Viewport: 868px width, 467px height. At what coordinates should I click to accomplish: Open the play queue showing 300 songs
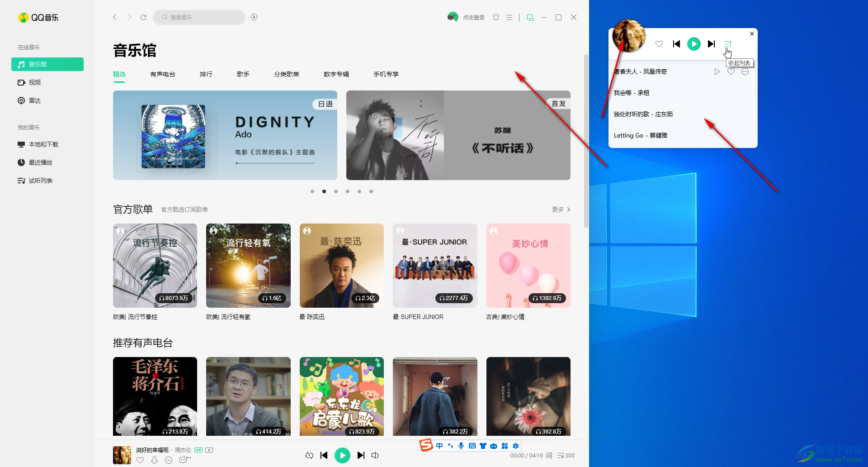[566, 455]
